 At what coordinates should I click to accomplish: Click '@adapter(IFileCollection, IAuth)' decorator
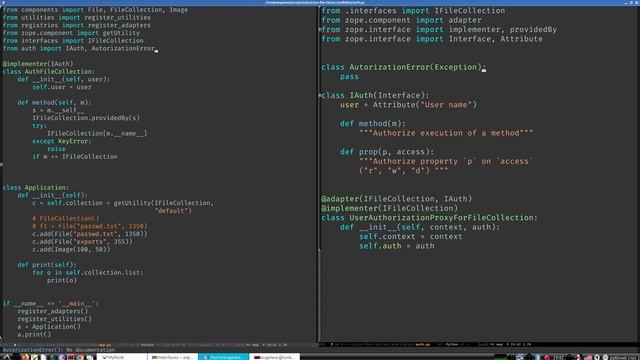[397, 199]
